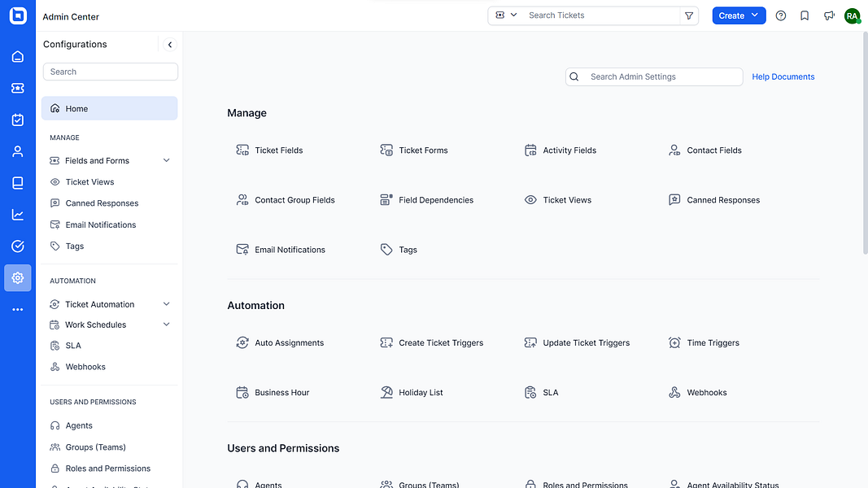Expand Ticket Automation submenu

click(x=167, y=304)
